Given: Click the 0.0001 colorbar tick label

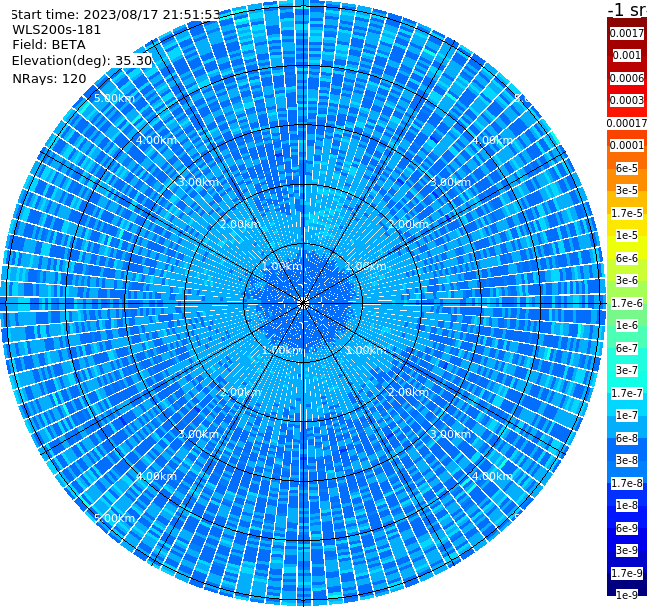Looking at the screenshot, I should coord(627,146).
